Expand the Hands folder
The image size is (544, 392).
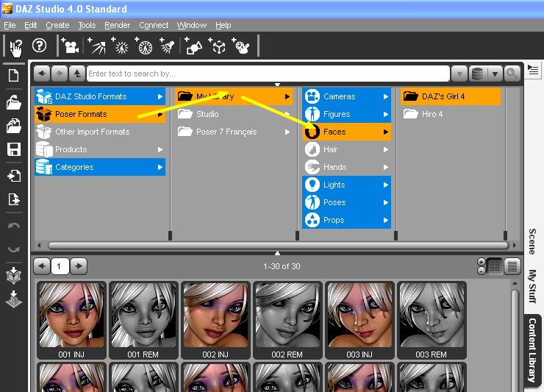click(385, 168)
